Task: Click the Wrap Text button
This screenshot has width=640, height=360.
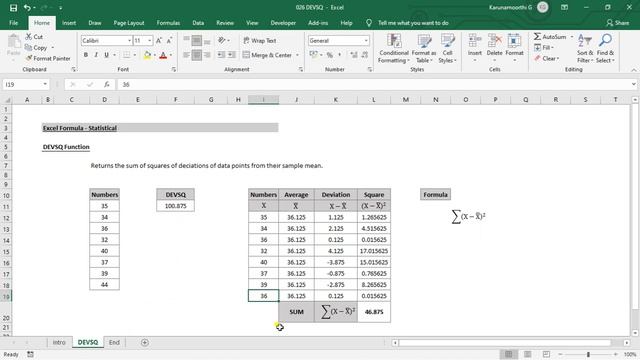Action: 260,40
